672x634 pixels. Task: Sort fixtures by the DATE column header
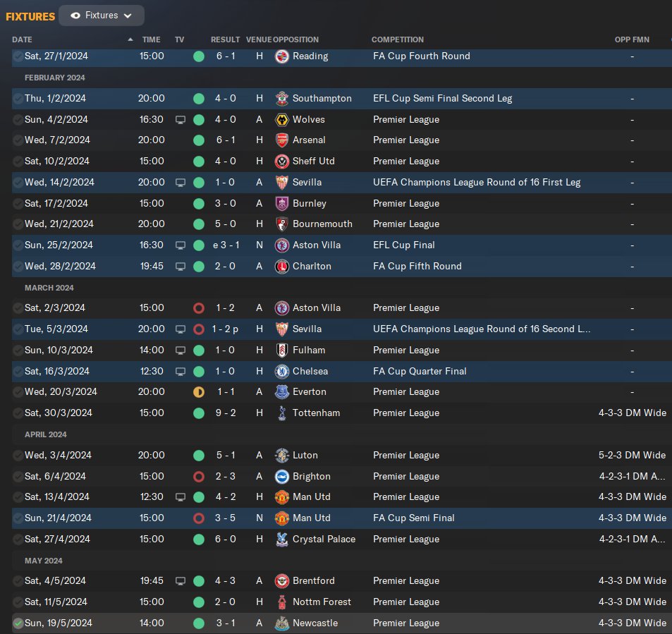pos(22,39)
